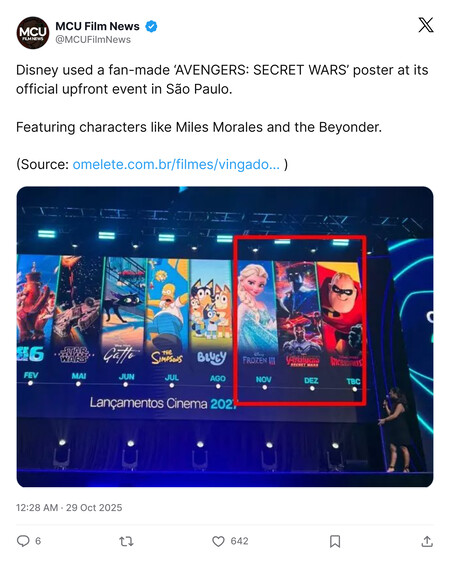Open the MCU Film News profile avatar

[33, 33]
